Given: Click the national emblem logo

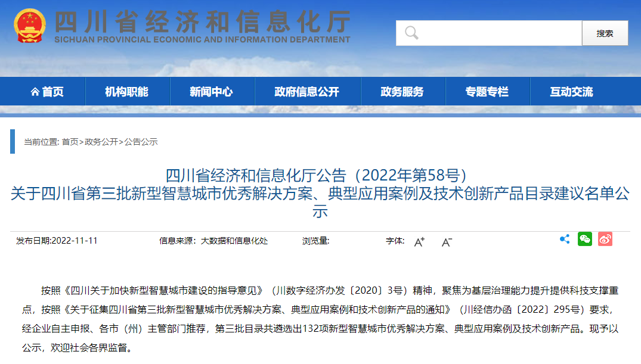Looking at the screenshot, I should (x=30, y=26).
